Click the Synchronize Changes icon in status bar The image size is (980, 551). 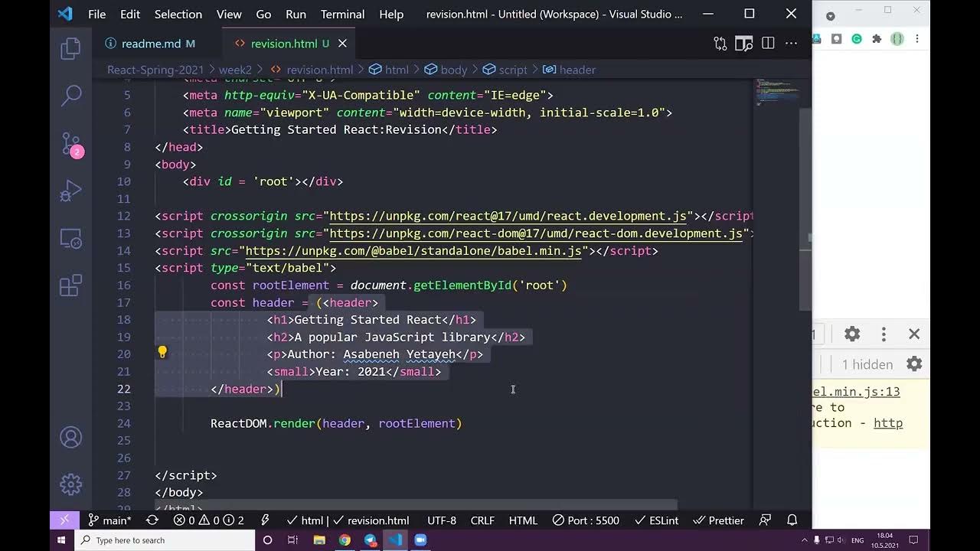[x=152, y=520]
